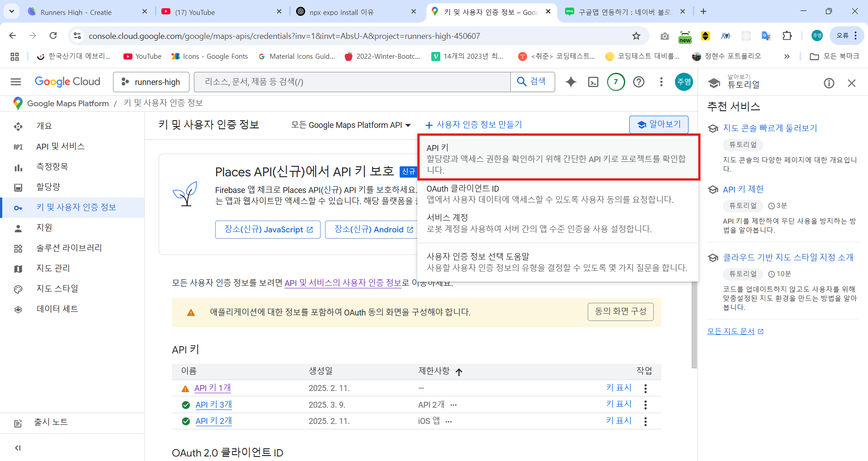Viewport: 868px width, 461px height.
Task: Reload the current page
Action: pyautogui.click(x=53, y=36)
